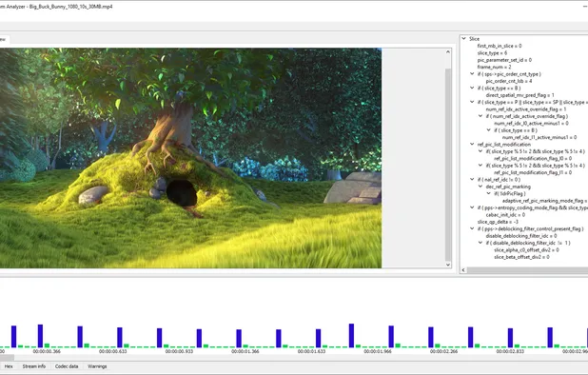Collapse the 'if ( num_ref_idx_active_override_flag )' node
The image size is (588, 375).
480,116
